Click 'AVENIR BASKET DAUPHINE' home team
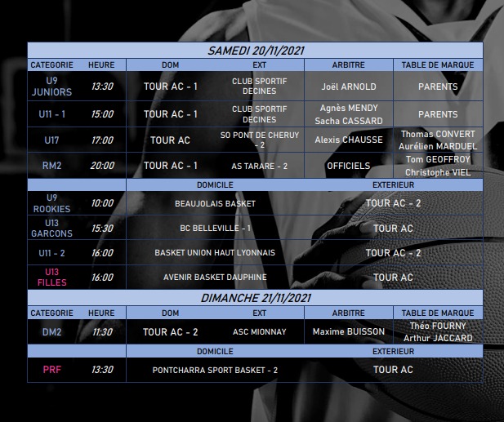 pos(215,278)
